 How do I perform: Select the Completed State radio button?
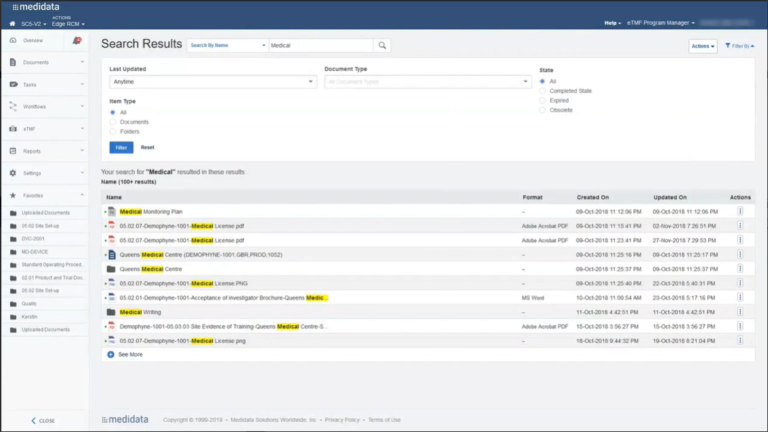click(542, 91)
